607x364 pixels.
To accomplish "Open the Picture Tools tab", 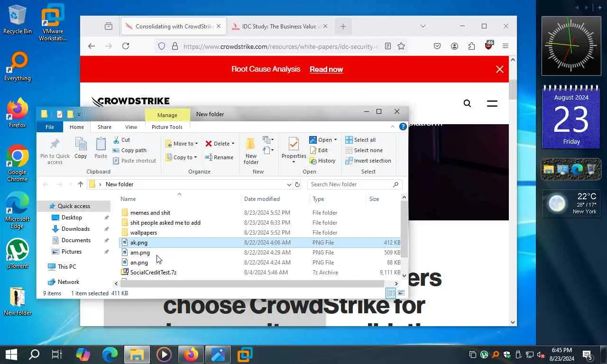I will 167,127.
